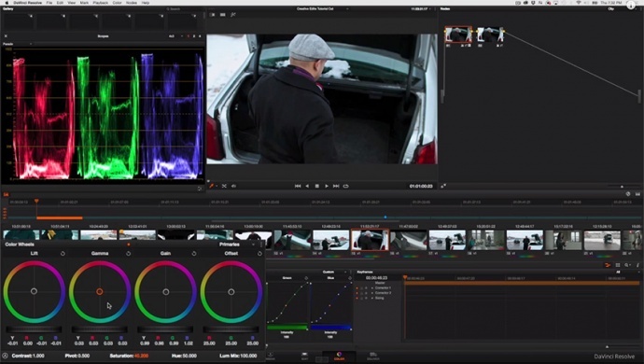Reset the Gamma color wheel

129,254
